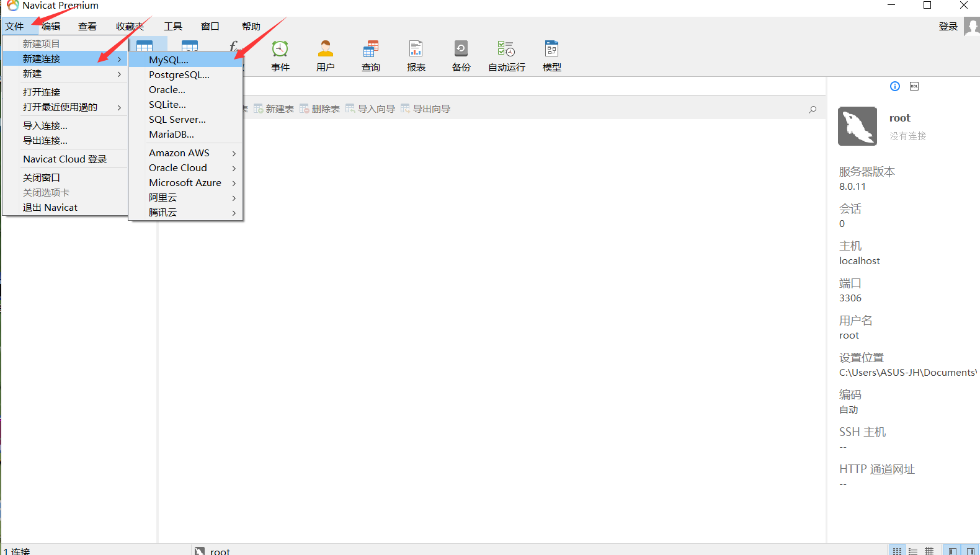Expand the 新建连接 submenu arrow
Image resolution: width=980 pixels, height=555 pixels.
click(119, 59)
